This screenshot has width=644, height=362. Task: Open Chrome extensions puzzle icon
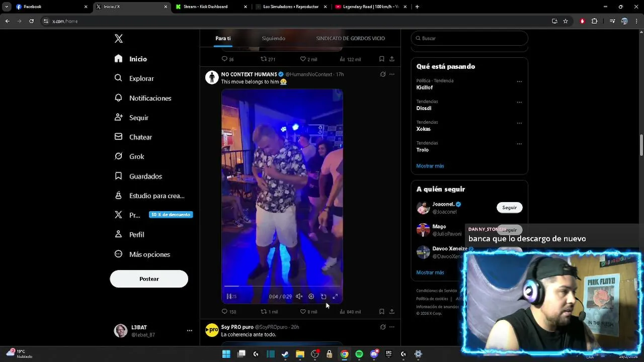point(595,21)
